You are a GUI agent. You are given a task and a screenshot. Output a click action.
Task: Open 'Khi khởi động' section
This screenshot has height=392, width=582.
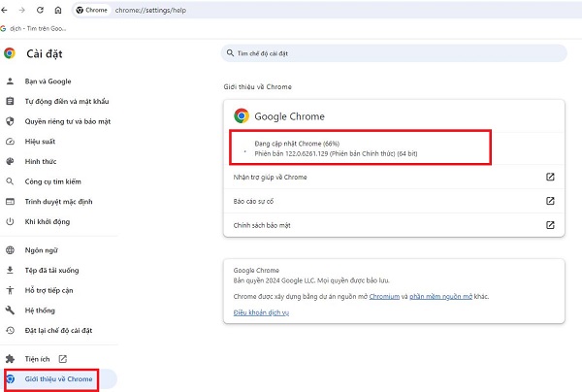click(48, 221)
